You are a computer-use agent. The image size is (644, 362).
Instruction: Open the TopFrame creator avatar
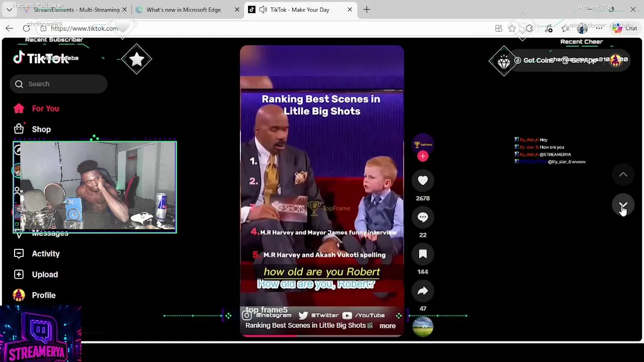[423, 145]
